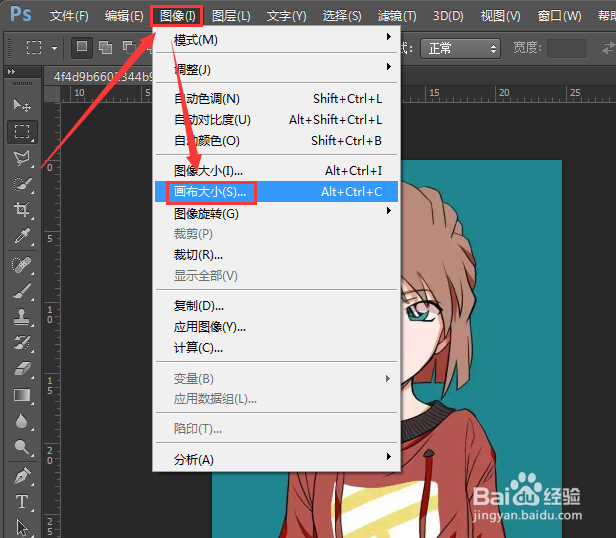616x538 pixels.
Task: Select the Polygonal Lasso tool
Action: 22,158
